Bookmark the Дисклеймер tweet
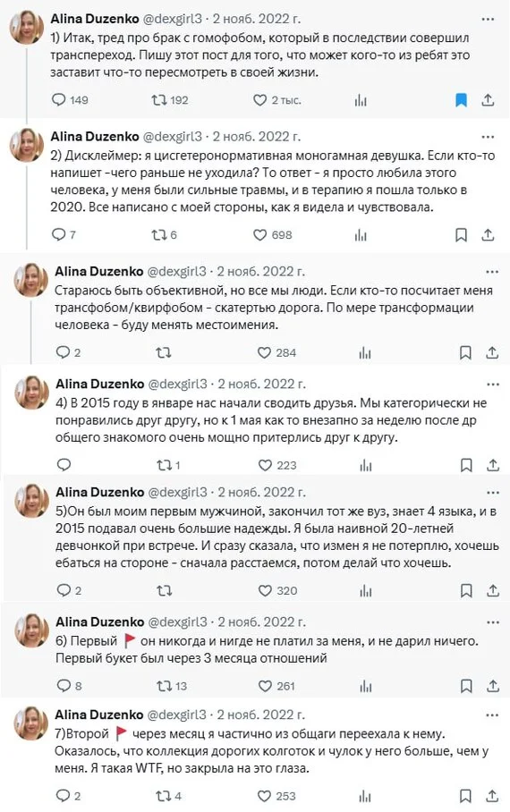Image resolution: width=510 pixels, height=812 pixels. [461, 235]
